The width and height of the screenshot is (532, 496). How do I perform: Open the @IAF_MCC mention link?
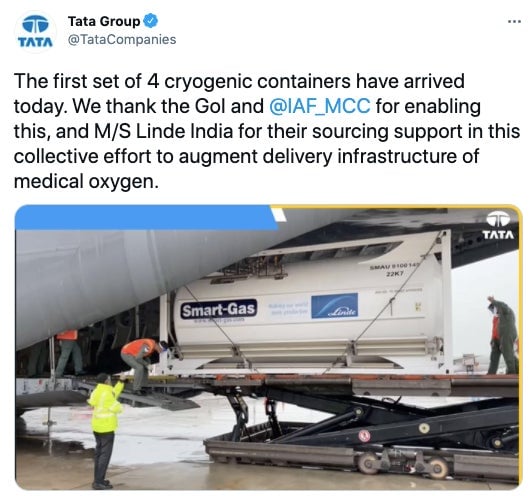(320, 106)
